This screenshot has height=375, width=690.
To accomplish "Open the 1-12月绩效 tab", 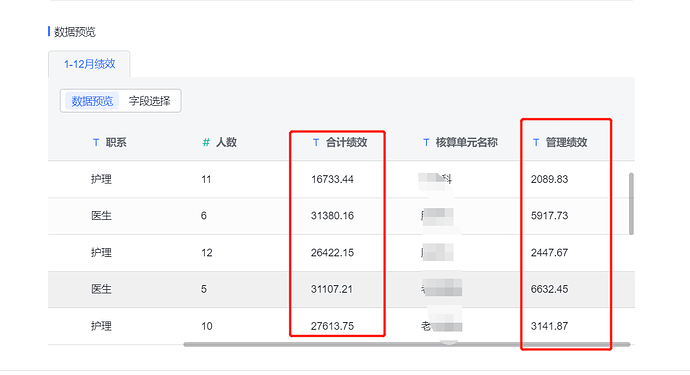I will tap(89, 64).
